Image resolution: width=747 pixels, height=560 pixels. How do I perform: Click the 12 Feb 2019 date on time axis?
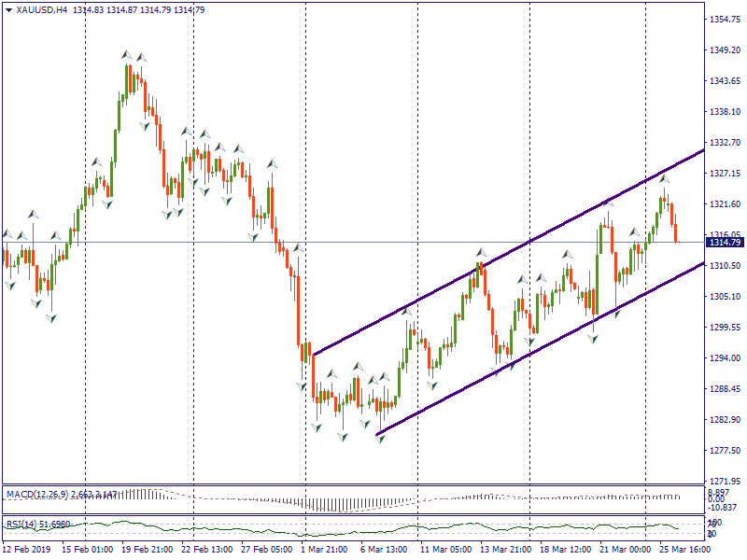28,551
